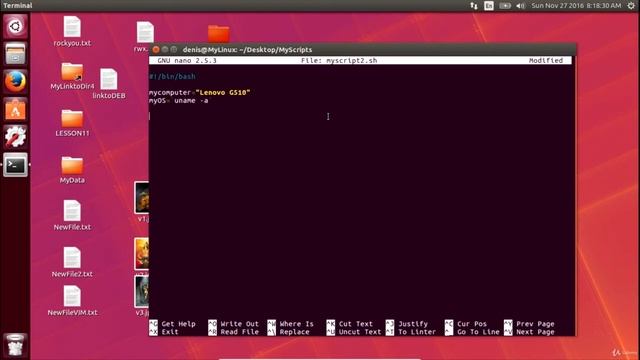Click the Write Out shortcut label
This screenshot has width=640, height=360.
click(240, 324)
